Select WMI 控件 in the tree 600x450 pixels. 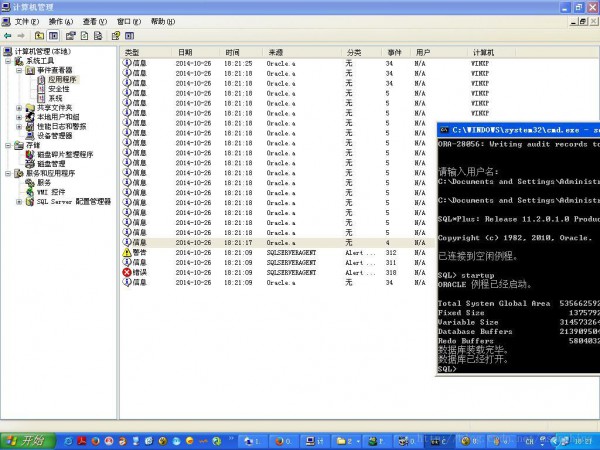tap(51, 192)
